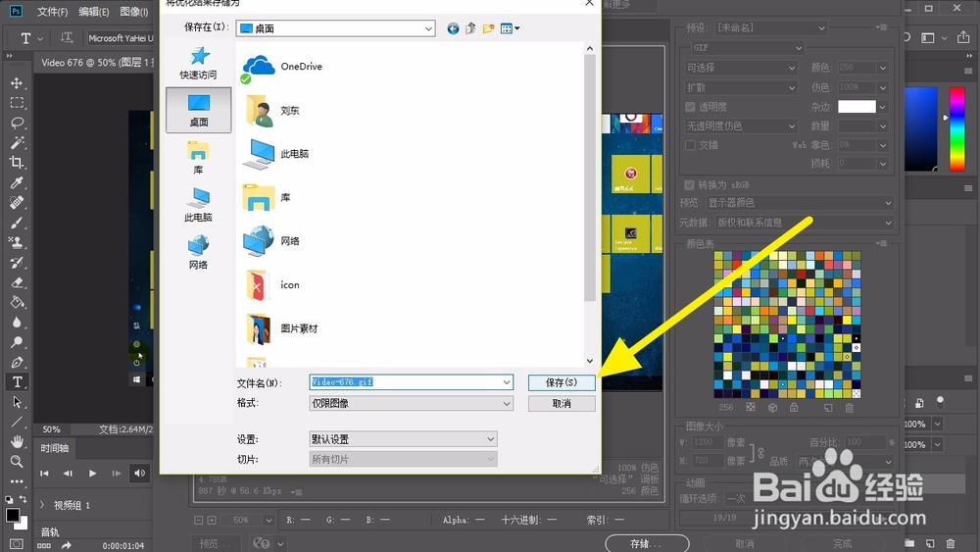Click the 保存(S) button

coord(562,382)
